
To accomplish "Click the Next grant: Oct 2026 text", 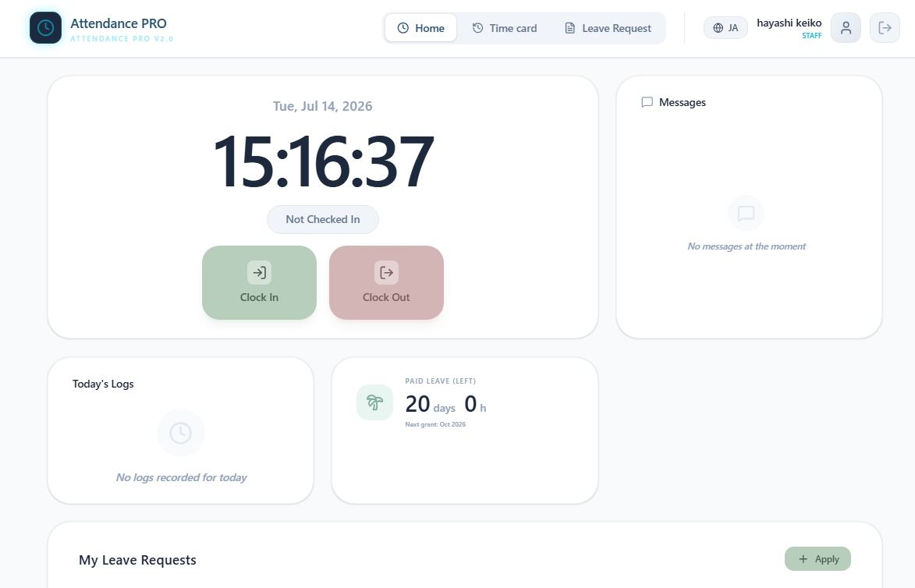I will [435, 424].
